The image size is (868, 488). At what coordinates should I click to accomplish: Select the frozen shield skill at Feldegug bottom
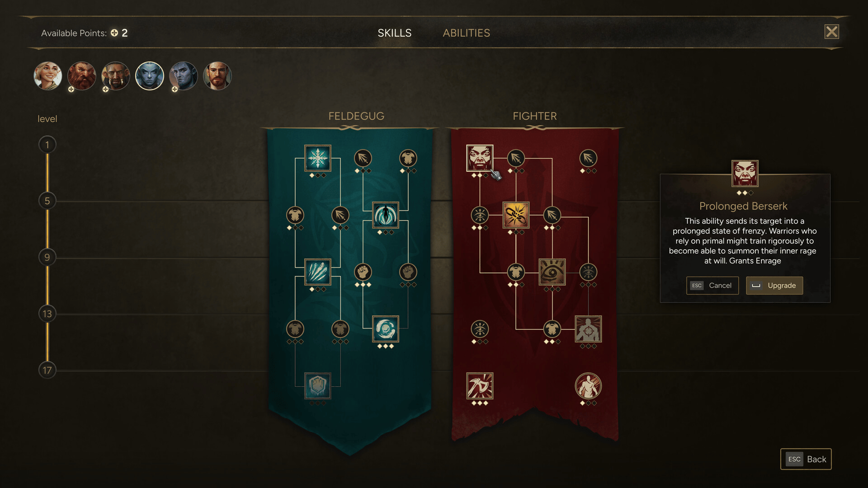(x=318, y=386)
